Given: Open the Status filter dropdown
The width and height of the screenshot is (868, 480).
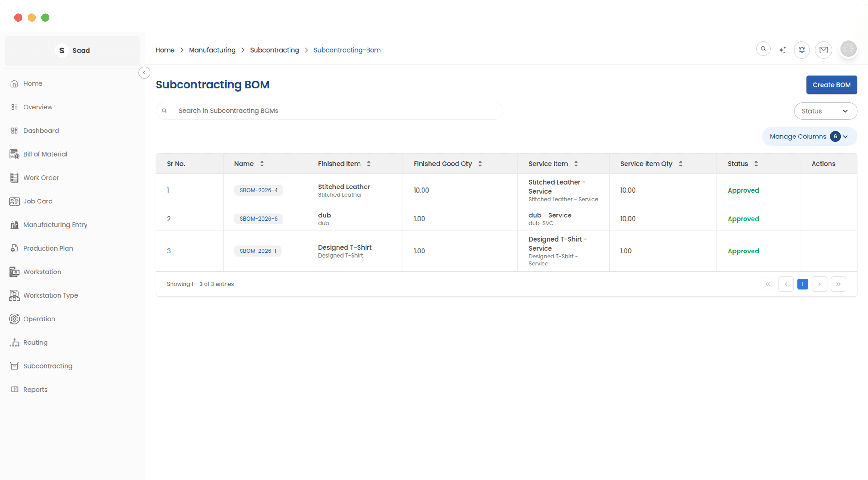Looking at the screenshot, I should tap(825, 111).
